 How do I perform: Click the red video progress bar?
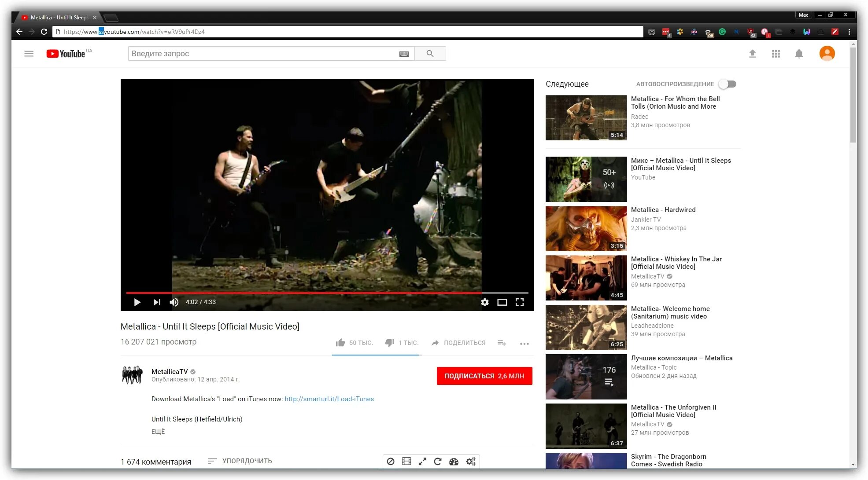(x=304, y=293)
